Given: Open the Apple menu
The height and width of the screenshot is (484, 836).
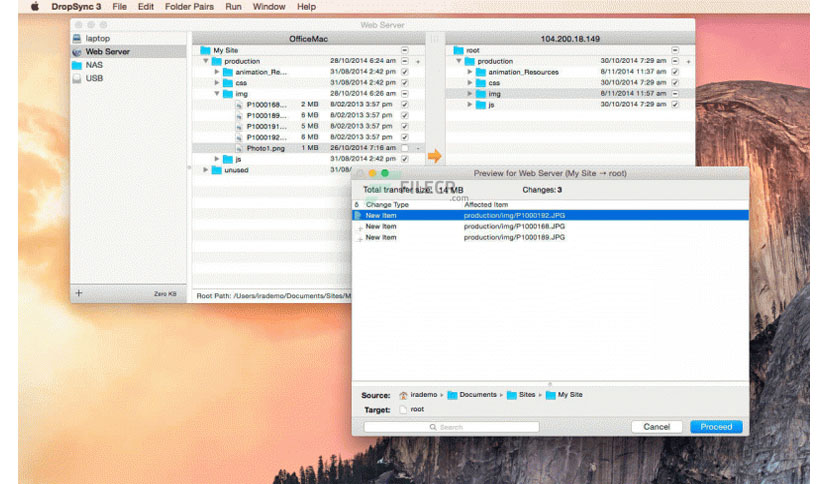Looking at the screenshot, I should [x=35, y=6].
